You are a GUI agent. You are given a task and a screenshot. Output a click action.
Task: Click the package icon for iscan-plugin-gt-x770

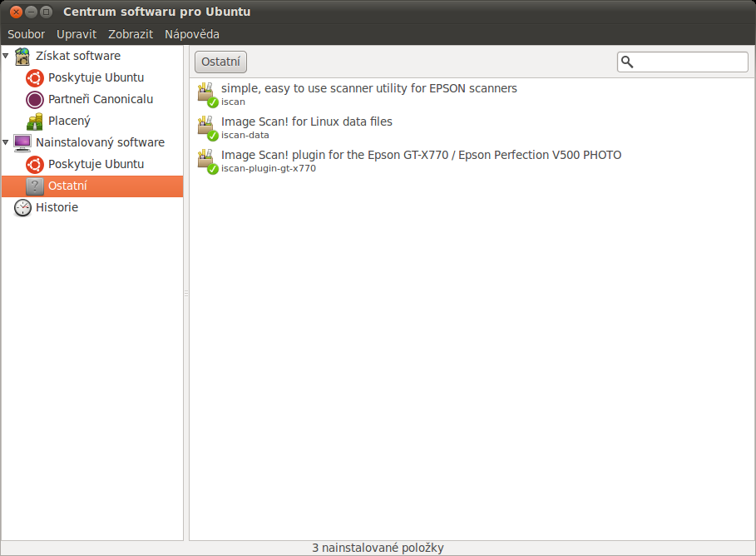pyautogui.click(x=207, y=161)
